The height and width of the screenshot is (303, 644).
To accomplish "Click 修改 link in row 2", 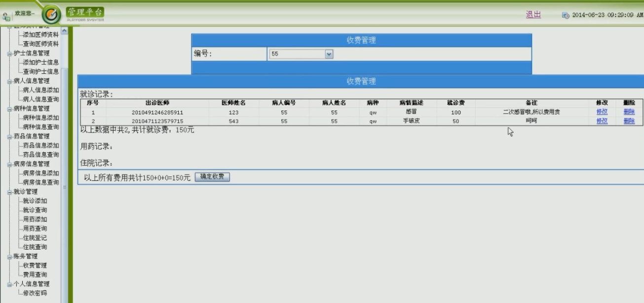I will tap(602, 121).
